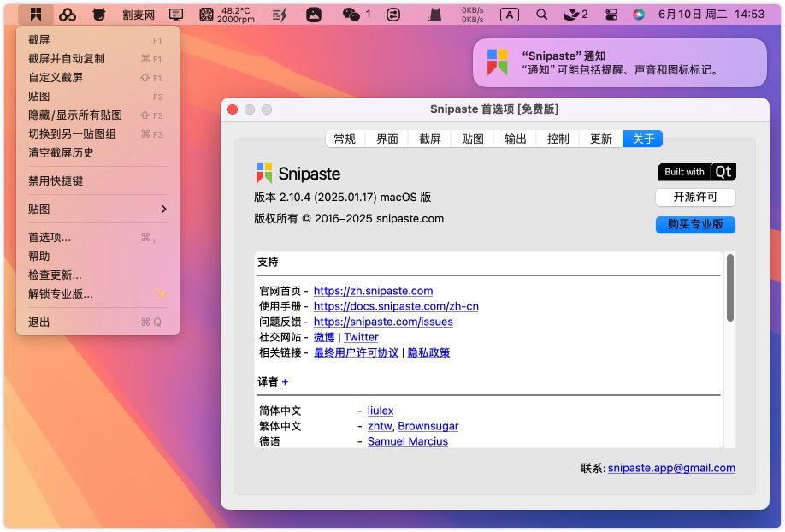Select the 关于 preferences tab

click(x=643, y=139)
